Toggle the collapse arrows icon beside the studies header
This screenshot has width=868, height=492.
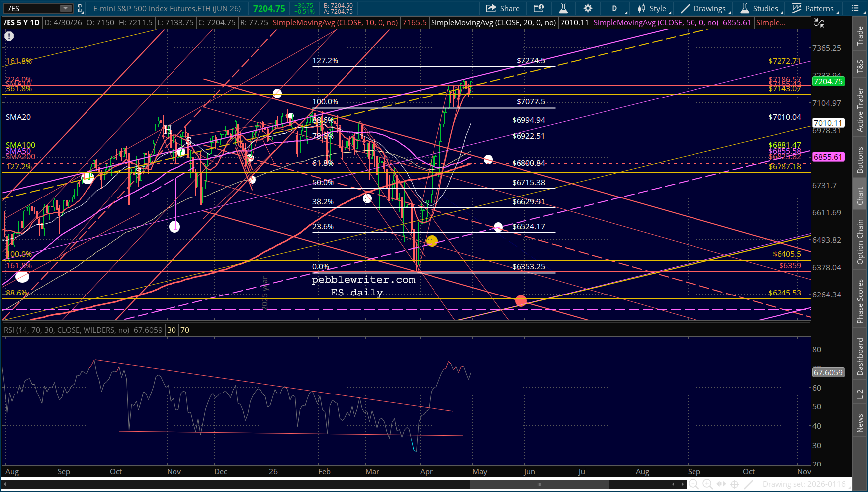coord(819,23)
